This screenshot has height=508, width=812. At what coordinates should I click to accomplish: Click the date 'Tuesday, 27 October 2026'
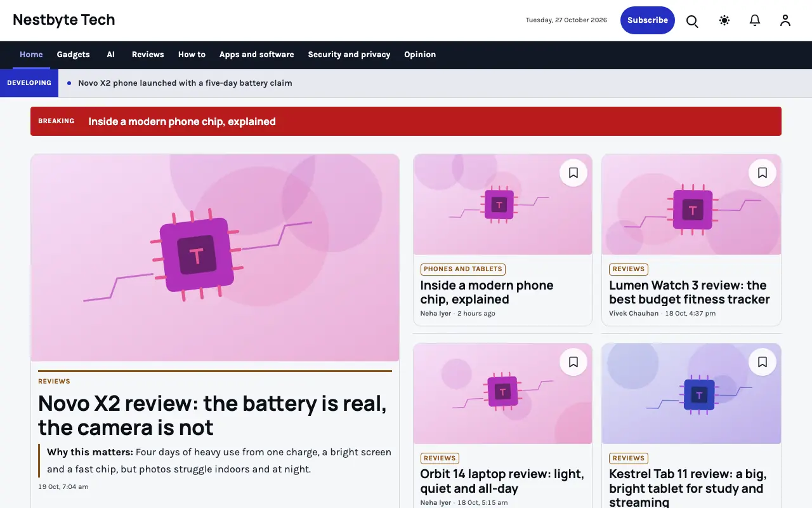point(566,20)
